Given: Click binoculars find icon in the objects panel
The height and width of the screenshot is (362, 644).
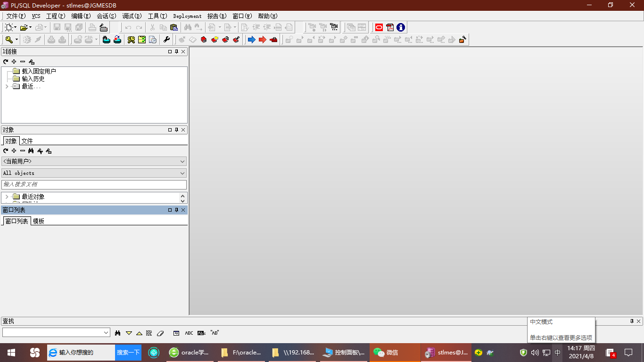Looking at the screenshot, I should 31,151.
